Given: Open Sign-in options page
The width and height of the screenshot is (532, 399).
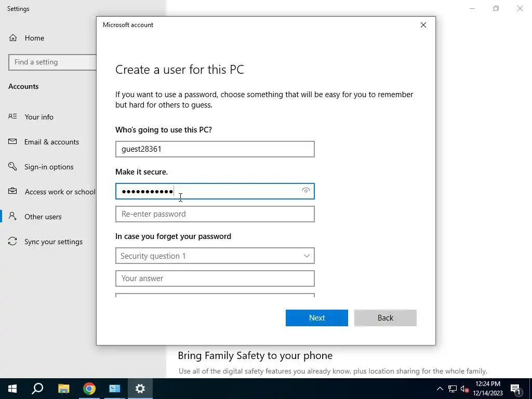Looking at the screenshot, I should tap(49, 167).
